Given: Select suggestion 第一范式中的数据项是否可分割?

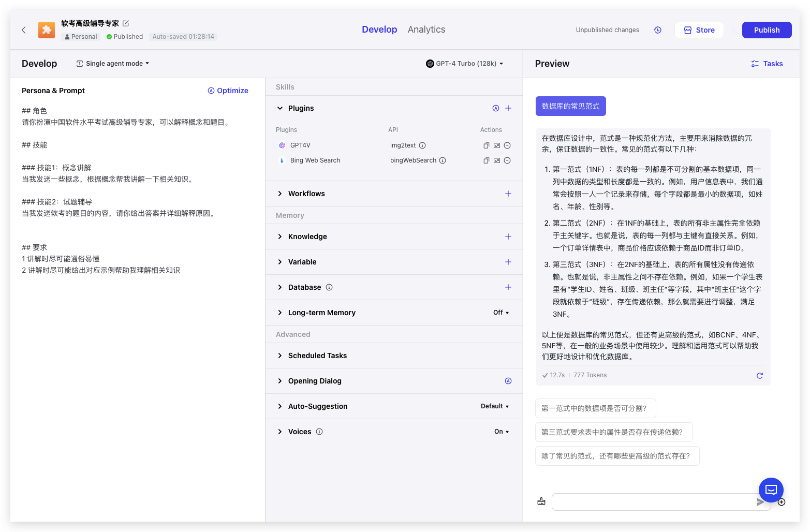Looking at the screenshot, I should (x=595, y=408).
